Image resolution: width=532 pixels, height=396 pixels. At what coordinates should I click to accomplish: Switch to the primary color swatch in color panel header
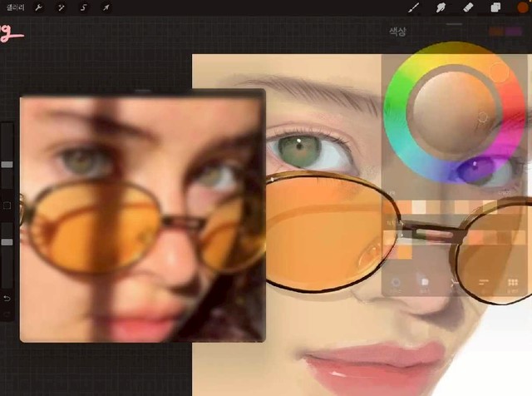click(497, 32)
